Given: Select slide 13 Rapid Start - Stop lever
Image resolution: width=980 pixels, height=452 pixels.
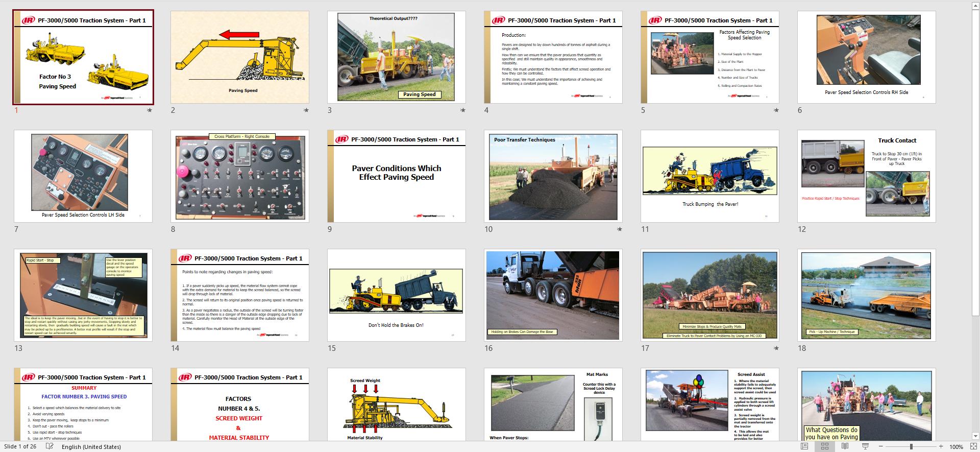Looking at the screenshot, I should pos(83,295).
